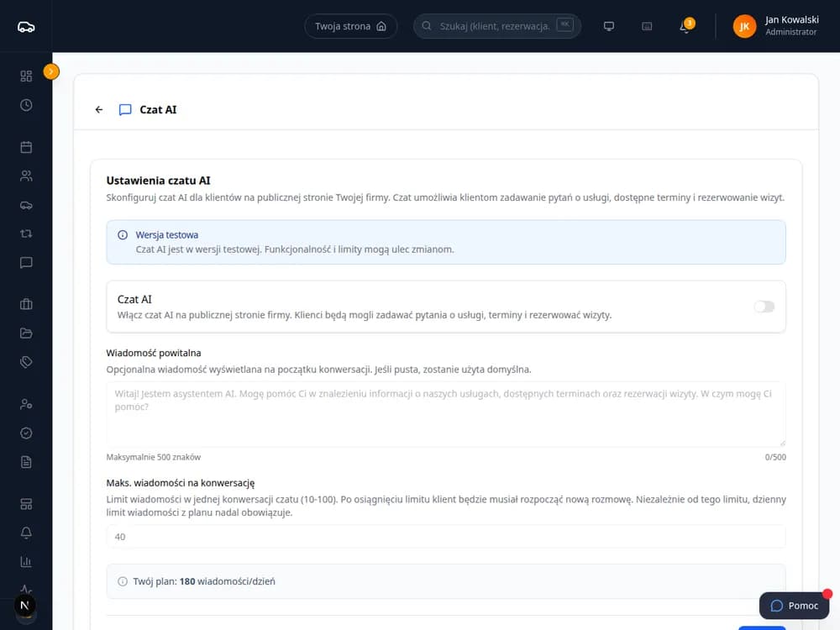This screenshot has height=630, width=840.
Task: Open the user settings icon in the sidebar
Action: pos(26,405)
